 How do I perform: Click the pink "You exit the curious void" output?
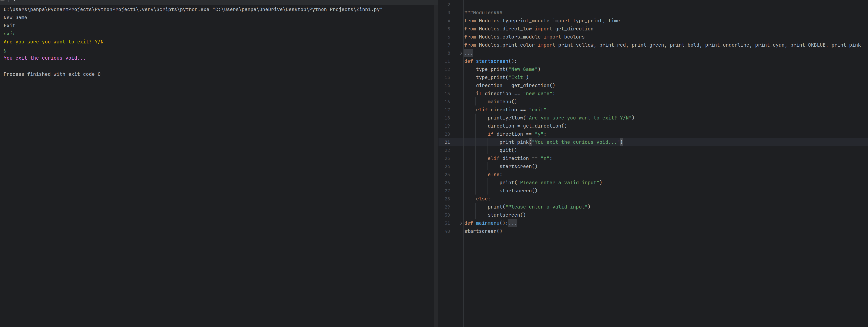point(45,58)
